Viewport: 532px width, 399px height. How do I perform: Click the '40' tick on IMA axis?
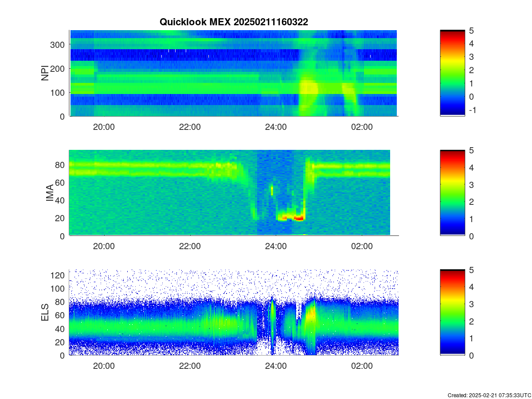[x=61, y=200]
